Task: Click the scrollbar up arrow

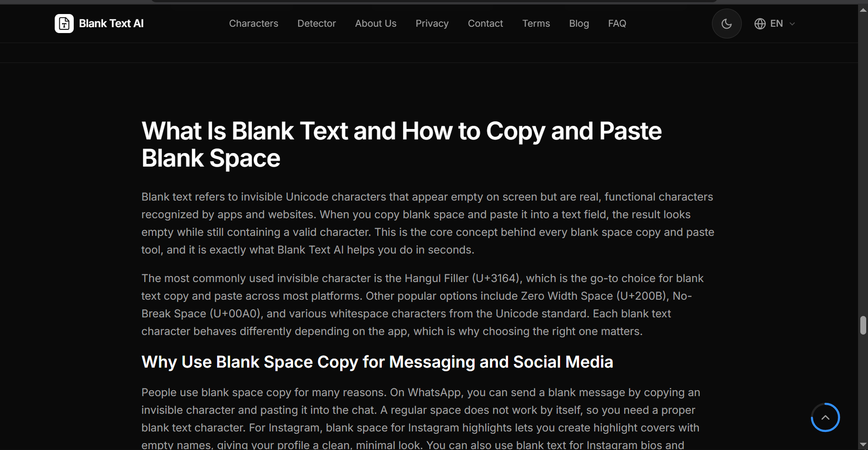Action: (x=863, y=10)
